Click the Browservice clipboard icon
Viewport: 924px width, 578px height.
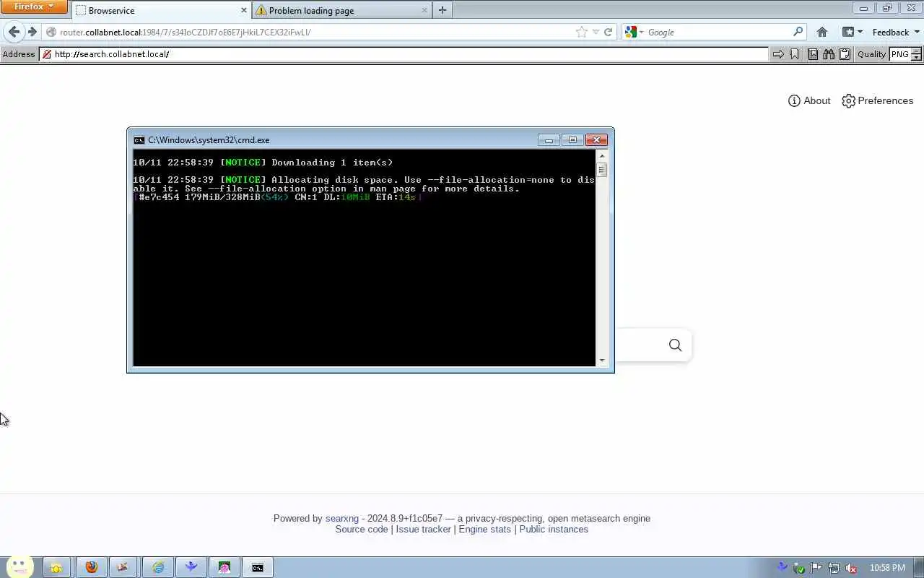[845, 54]
